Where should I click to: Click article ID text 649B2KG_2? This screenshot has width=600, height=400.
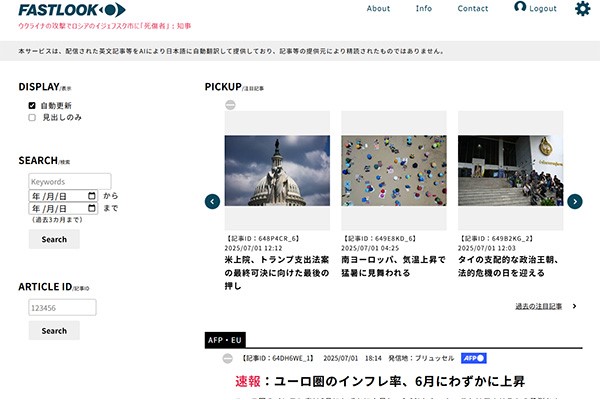[x=496, y=238]
